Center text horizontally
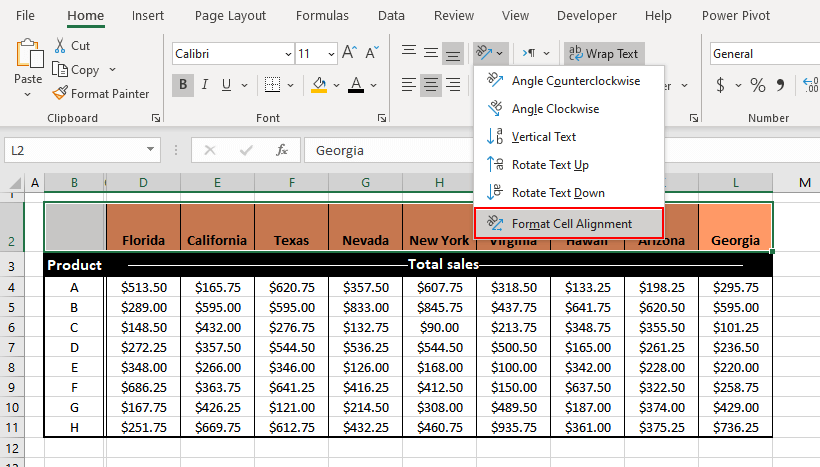 431,85
